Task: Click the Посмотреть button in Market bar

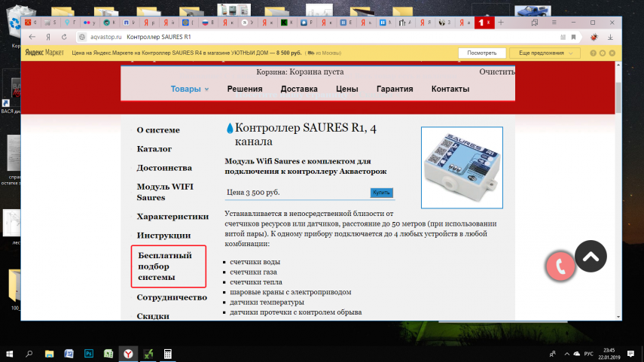Action: tap(481, 53)
